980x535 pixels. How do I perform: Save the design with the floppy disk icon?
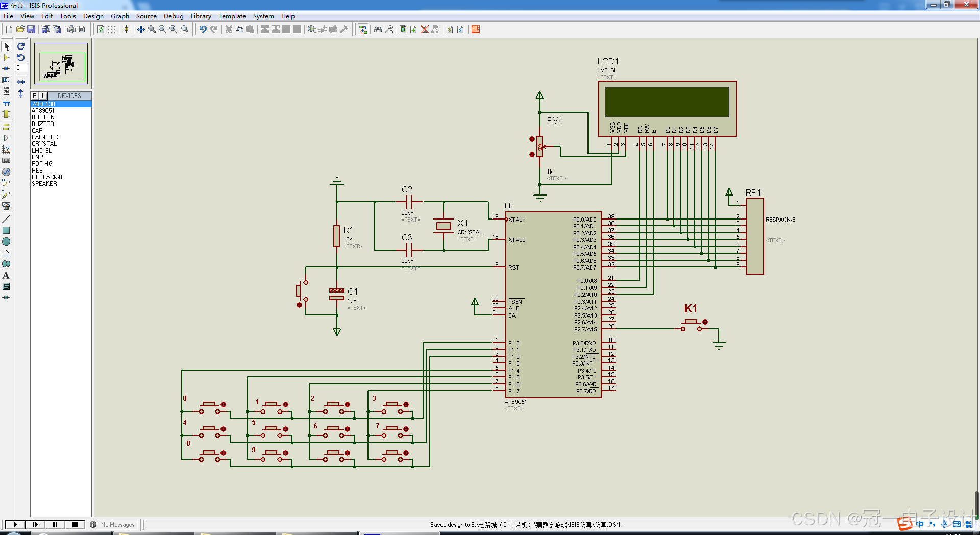[31, 29]
